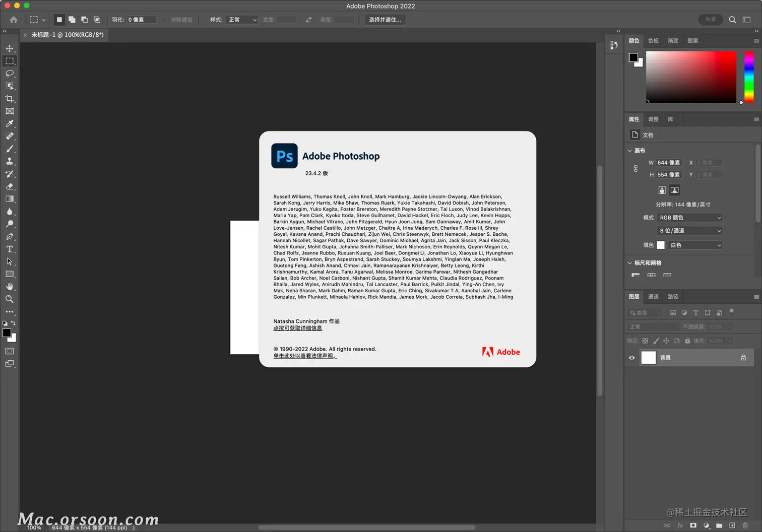This screenshot has width=762, height=532.
Task: Open the Color panel flyout menu
Action: (x=756, y=41)
